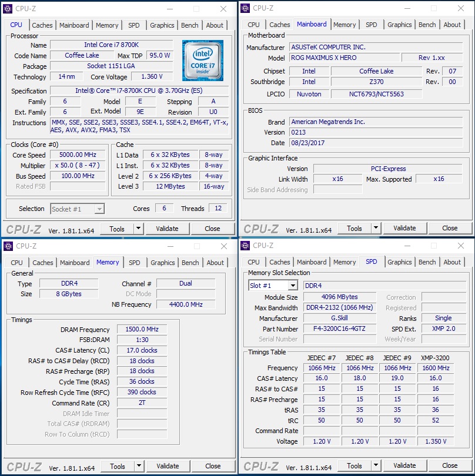This screenshot has width=475, height=476.
Task: Click the Level 3 cache size 12 MBytes
Action: pyautogui.click(x=170, y=186)
